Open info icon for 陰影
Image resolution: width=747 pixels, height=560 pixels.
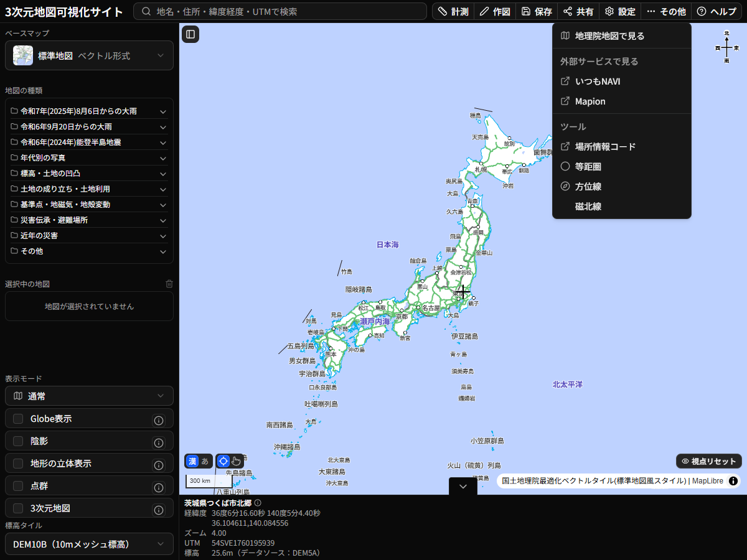(159, 442)
